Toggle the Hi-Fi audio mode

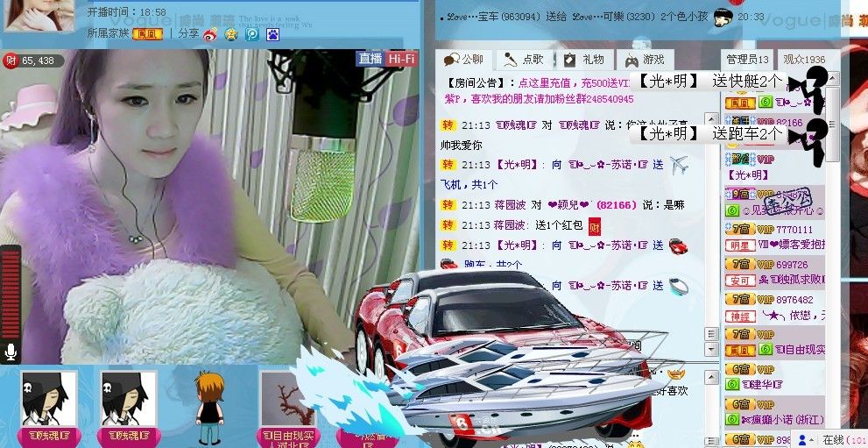click(x=401, y=59)
